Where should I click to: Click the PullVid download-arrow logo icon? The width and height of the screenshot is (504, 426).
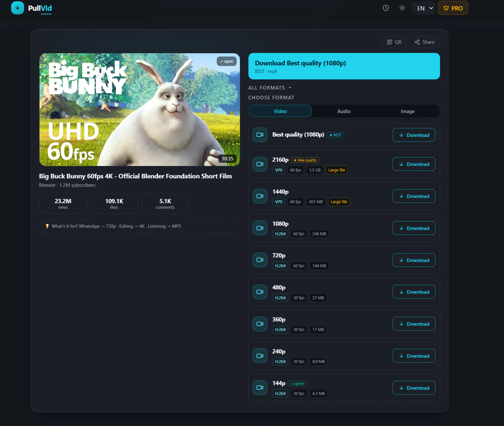pyautogui.click(x=18, y=8)
